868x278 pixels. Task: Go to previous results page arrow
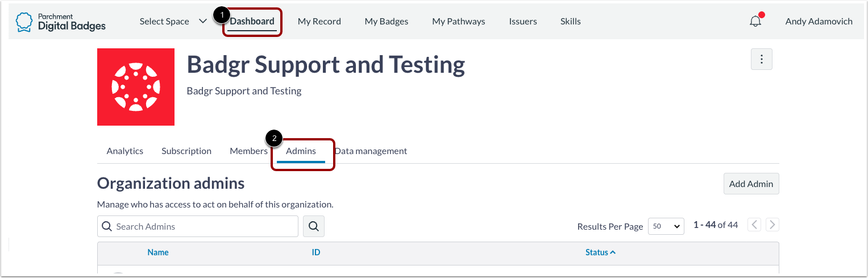[754, 225]
